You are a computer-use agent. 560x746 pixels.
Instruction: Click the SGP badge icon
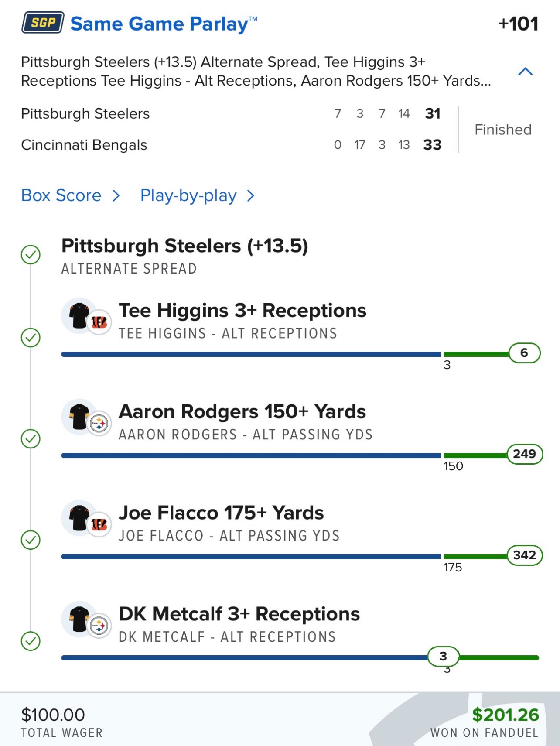pyautogui.click(x=43, y=23)
